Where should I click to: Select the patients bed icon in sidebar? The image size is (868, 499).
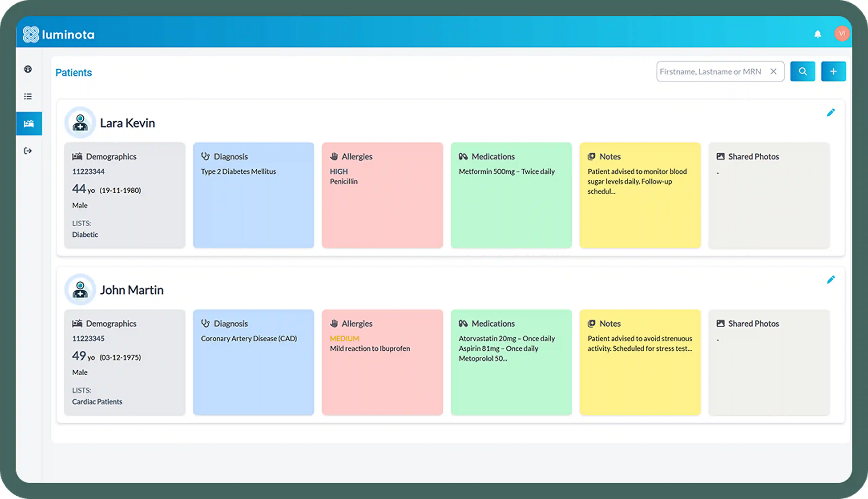tap(29, 124)
